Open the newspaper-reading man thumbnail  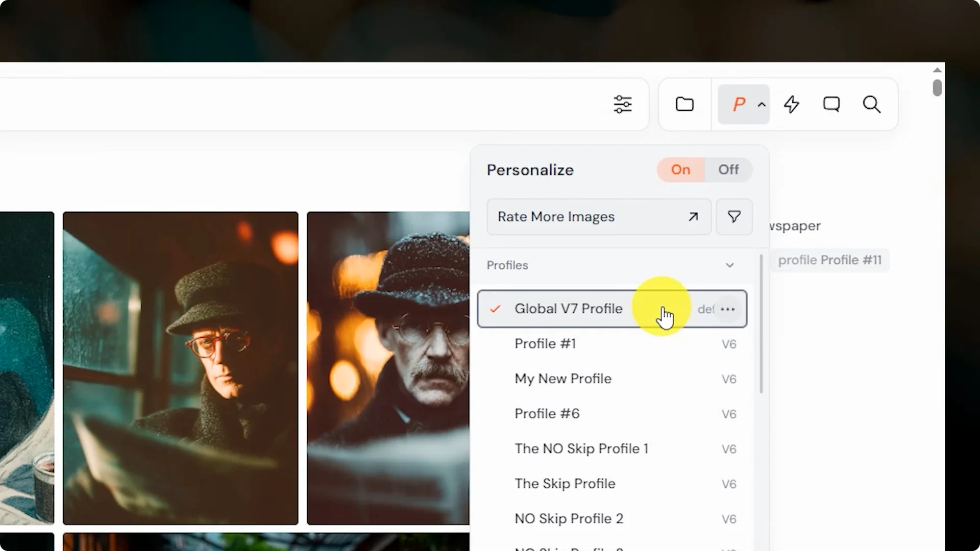(180, 368)
